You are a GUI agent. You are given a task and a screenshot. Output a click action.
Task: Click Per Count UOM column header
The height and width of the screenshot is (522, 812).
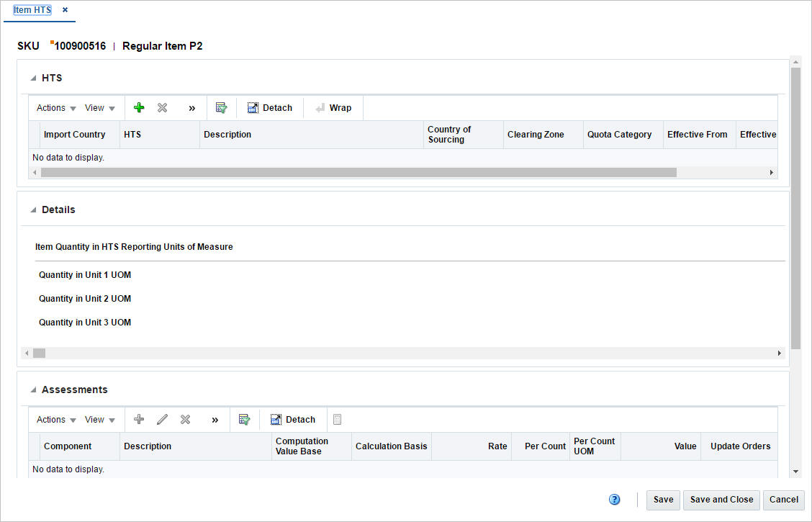[x=595, y=446]
